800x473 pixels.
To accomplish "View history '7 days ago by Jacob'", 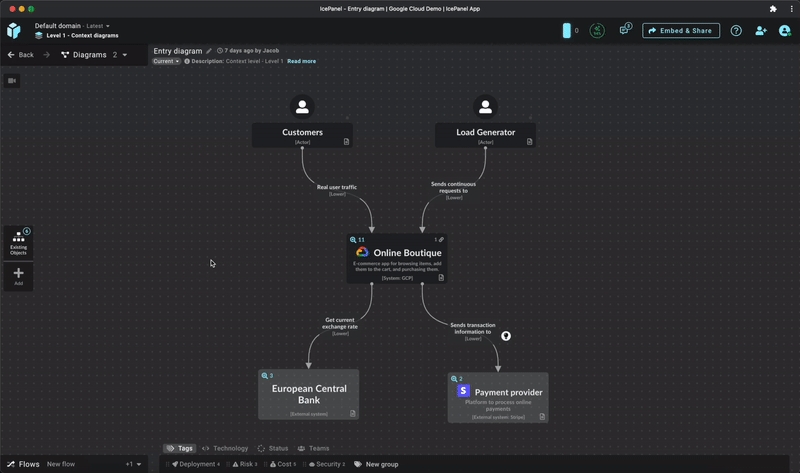I will point(248,51).
